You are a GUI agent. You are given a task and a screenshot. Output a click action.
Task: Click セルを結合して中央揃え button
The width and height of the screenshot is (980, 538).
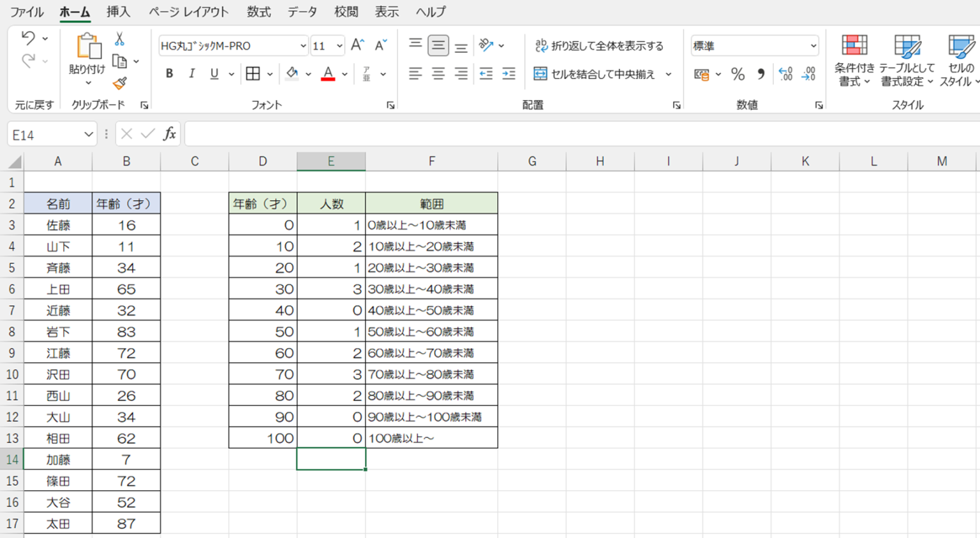(595, 74)
